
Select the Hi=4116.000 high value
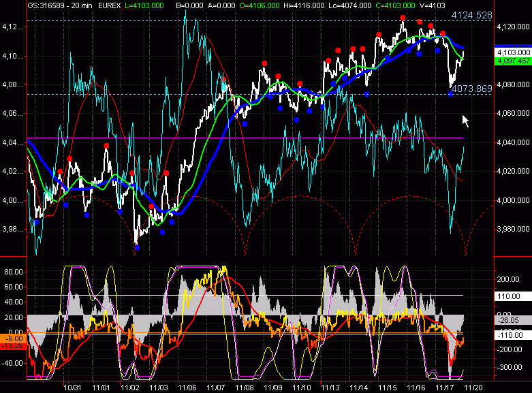coord(304,5)
